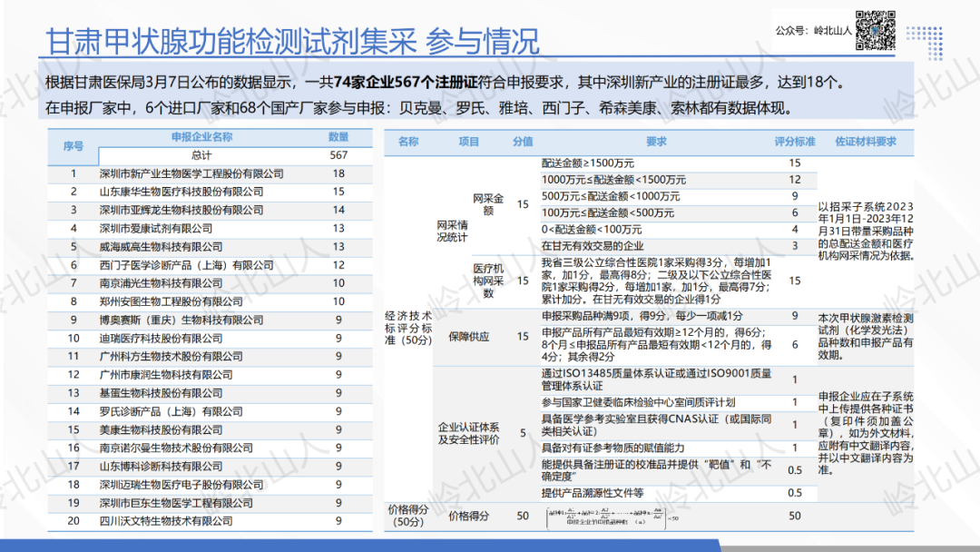This screenshot has height=552, width=980.
Task: Select 南京浦光生物科技有限公司 row
Action: point(210,283)
